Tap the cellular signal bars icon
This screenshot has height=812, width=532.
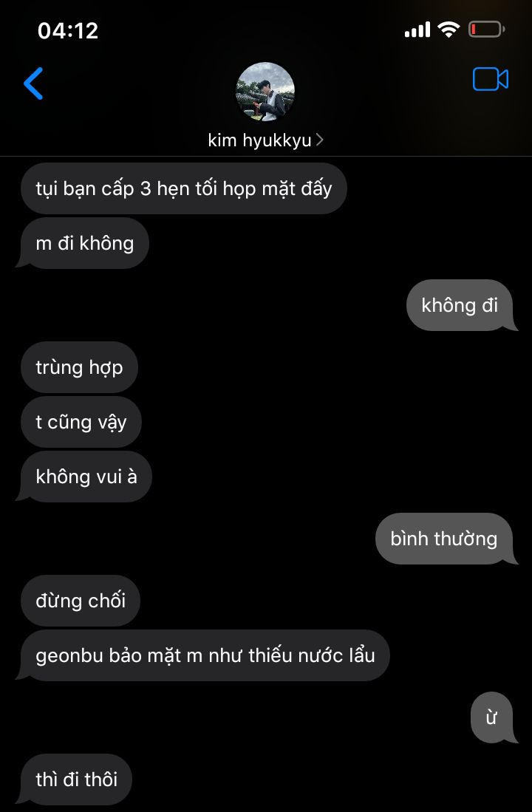pyautogui.click(x=417, y=30)
